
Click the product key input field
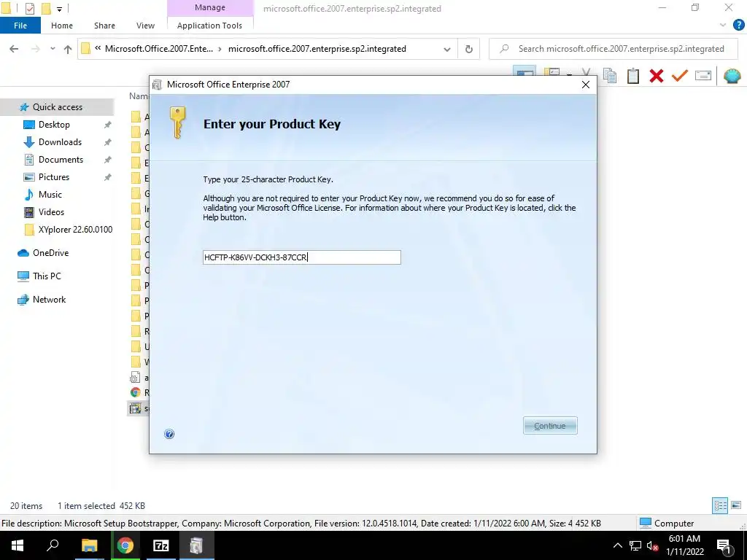coord(301,257)
